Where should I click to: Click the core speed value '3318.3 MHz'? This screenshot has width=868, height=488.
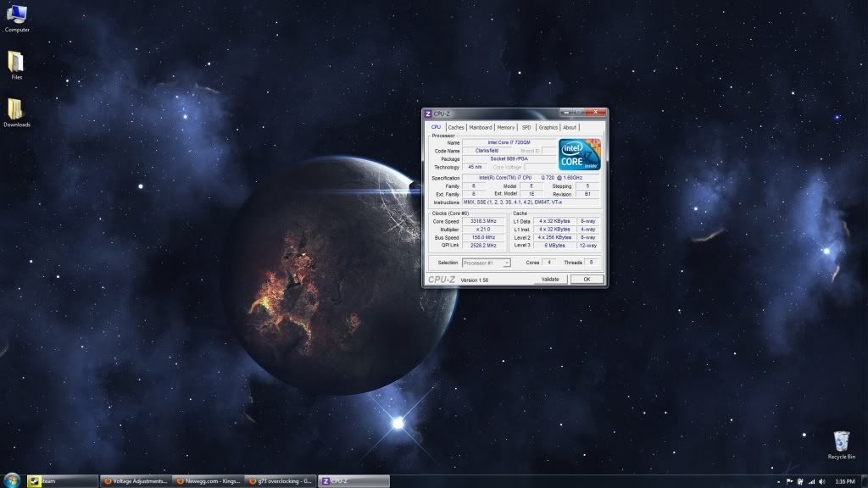click(483, 221)
